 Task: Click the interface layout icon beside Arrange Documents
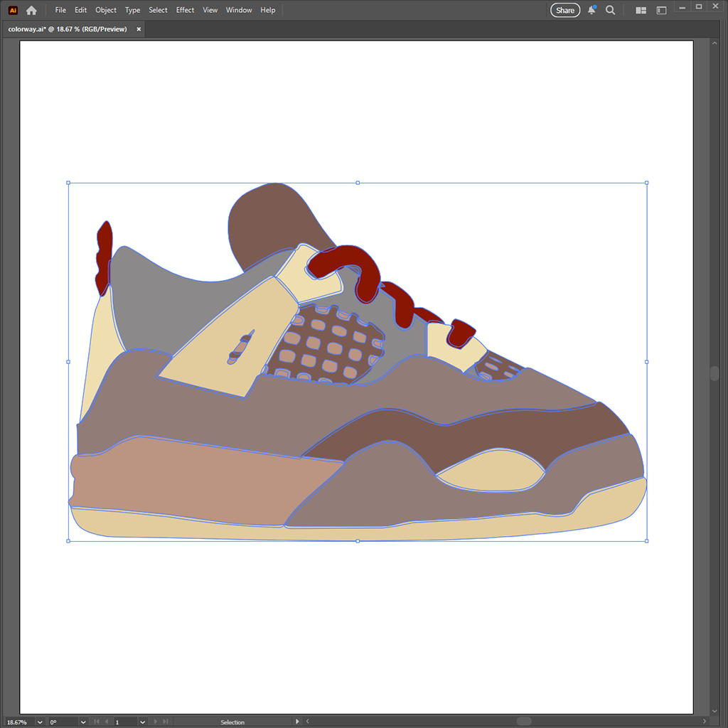click(x=661, y=10)
